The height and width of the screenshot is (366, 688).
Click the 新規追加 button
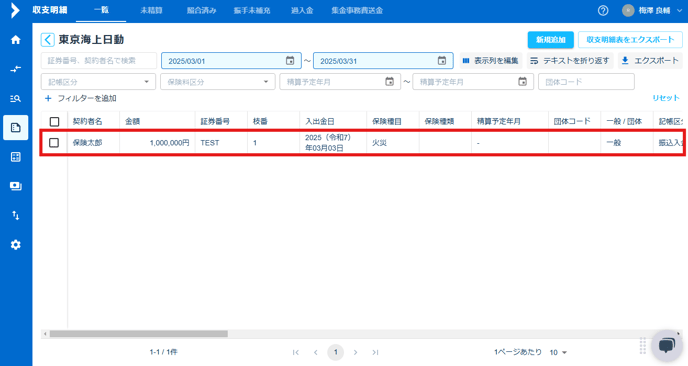tap(551, 39)
